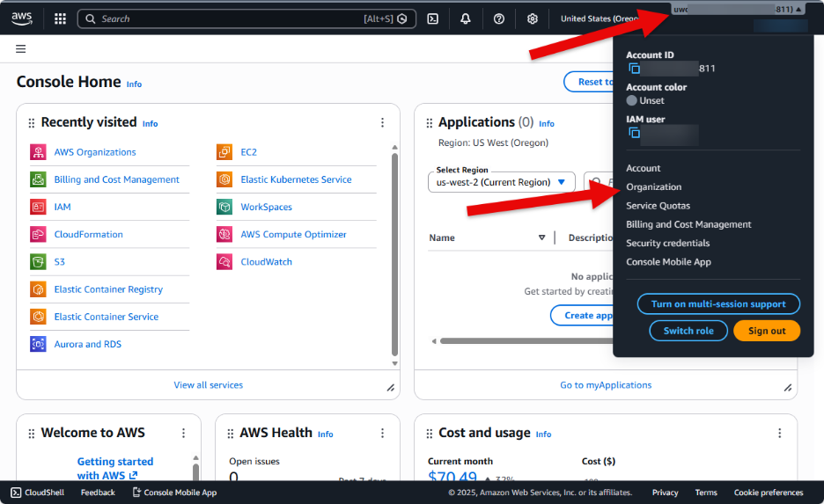
Task: Turn on multi-session support
Action: click(x=718, y=304)
